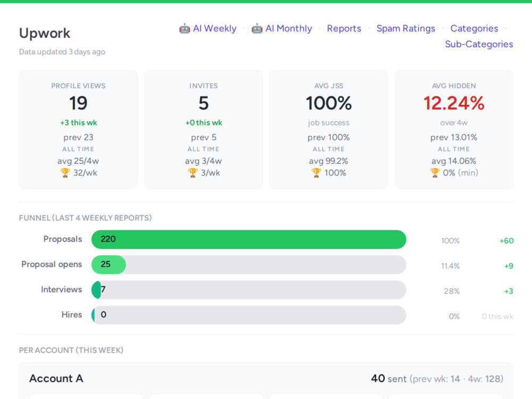Click '40 sent' in Account A

pyautogui.click(x=389, y=378)
